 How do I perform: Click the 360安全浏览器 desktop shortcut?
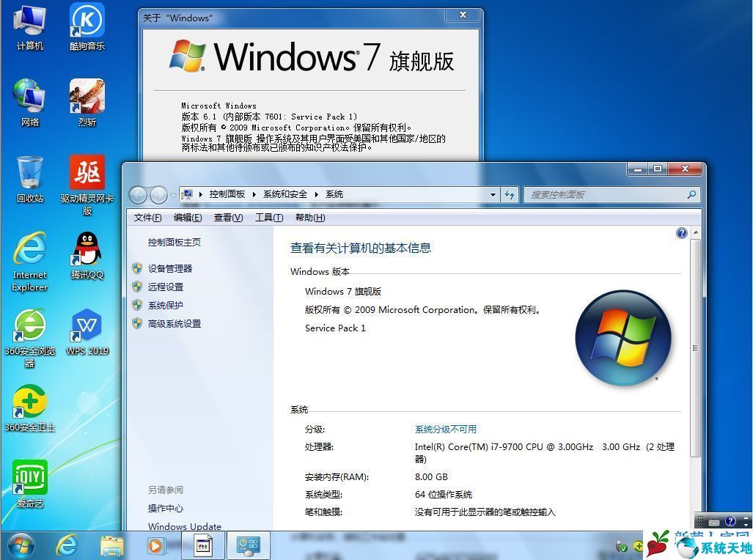(x=30, y=338)
